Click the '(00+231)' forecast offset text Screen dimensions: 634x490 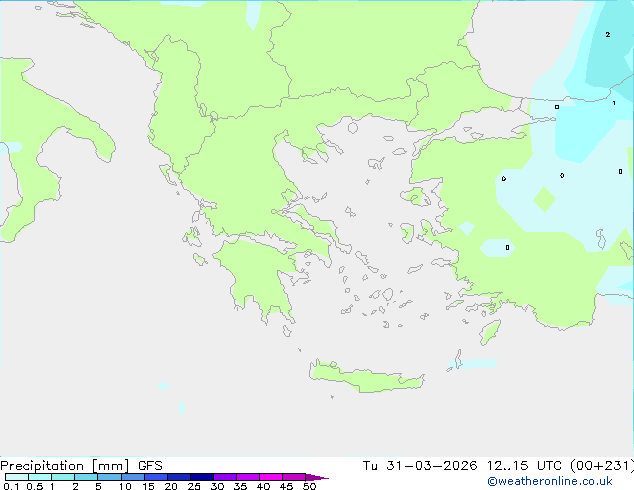click(602, 466)
